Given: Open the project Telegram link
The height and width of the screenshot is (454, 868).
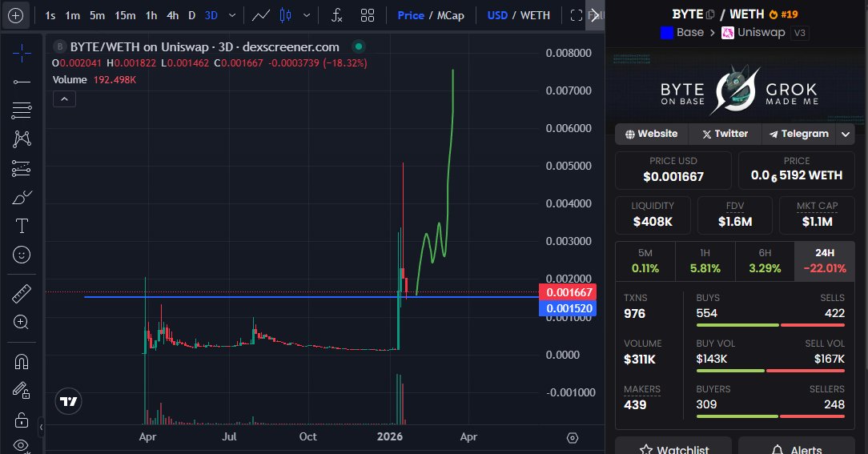Looking at the screenshot, I should click(799, 134).
